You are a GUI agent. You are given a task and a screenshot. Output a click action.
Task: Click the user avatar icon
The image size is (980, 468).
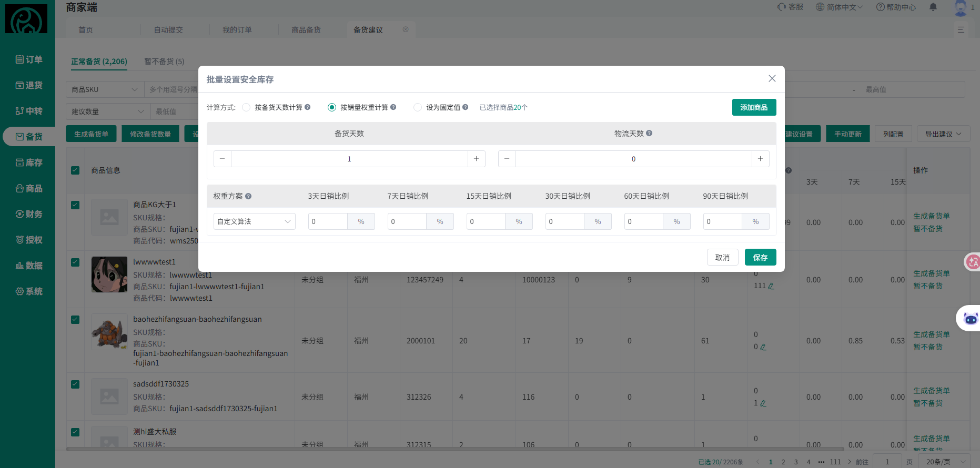(961, 7)
